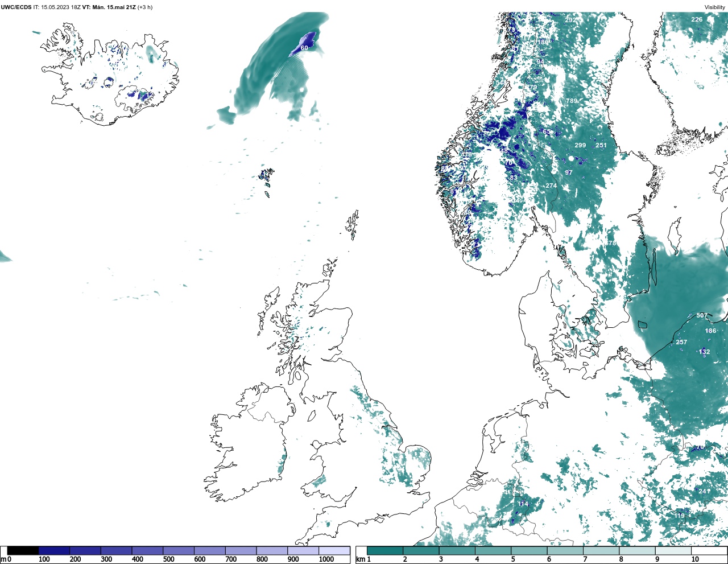Click the '251' visibility value label
The width and height of the screenshot is (728, 564).
click(601, 145)
